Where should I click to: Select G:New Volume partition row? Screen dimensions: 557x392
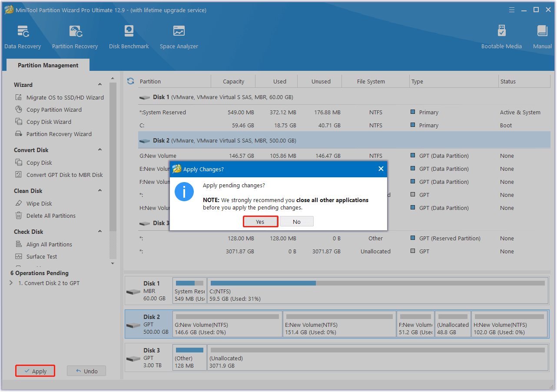point(344,156)
